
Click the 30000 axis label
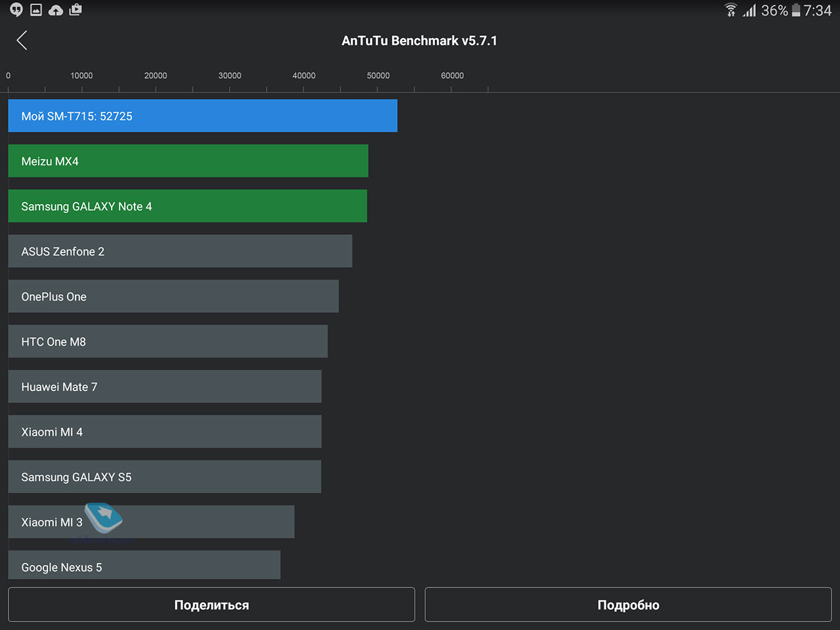pyautogui.click(x=230, y=75)
